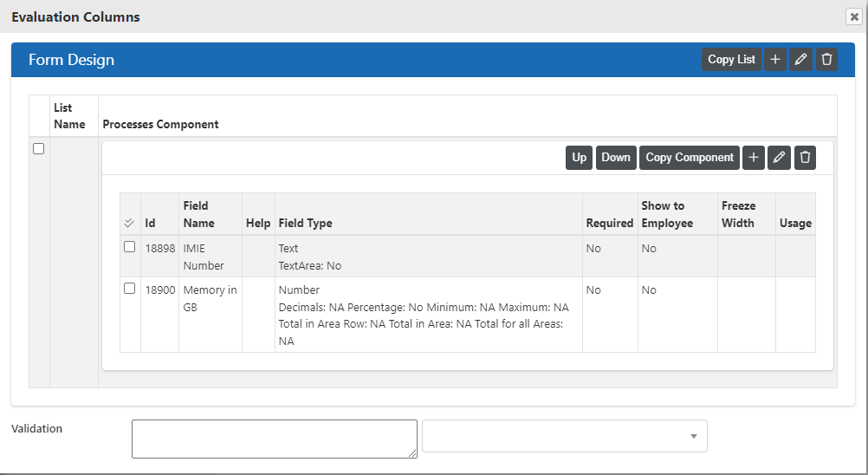Click the Copy Component button

pyautogui.click(x=690, y=157)
